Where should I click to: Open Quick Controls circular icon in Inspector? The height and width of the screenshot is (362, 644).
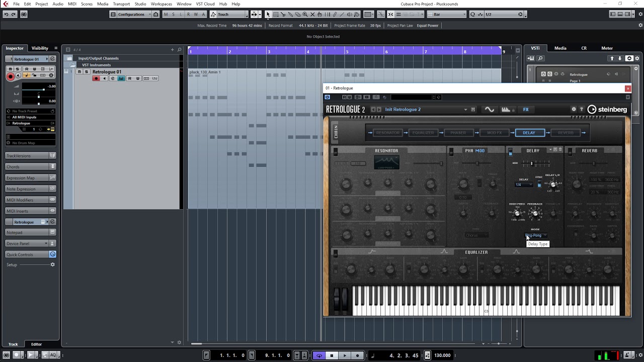[x=52, y=254]
